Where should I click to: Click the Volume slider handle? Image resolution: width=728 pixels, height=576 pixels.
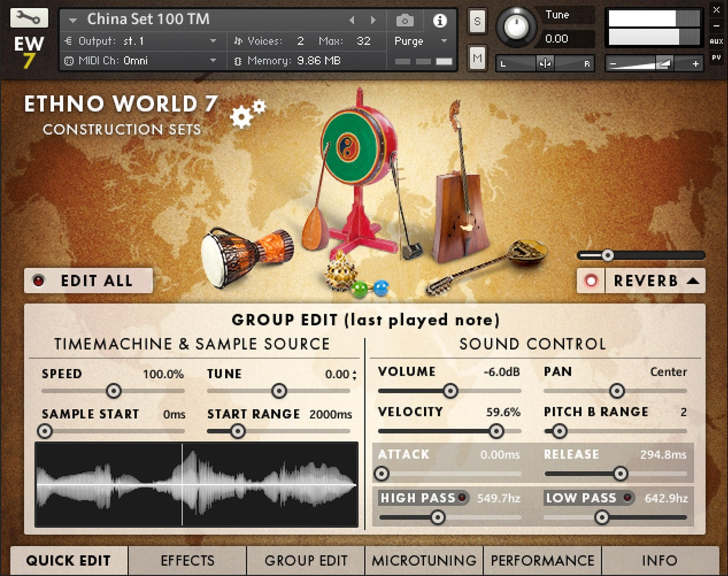tap(450, 391)
